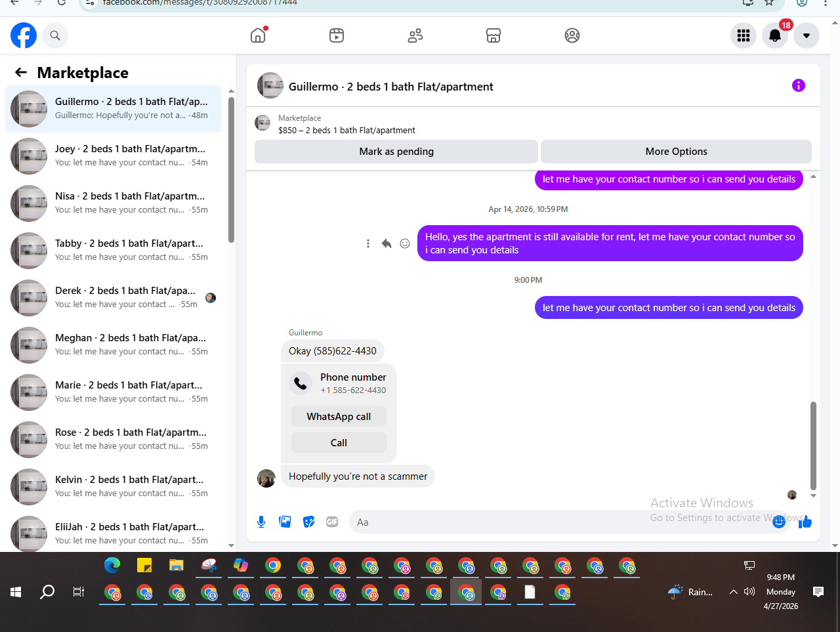Open the $850 listing title link
This screenshot has width=840, height=632.
click(346, 131)
